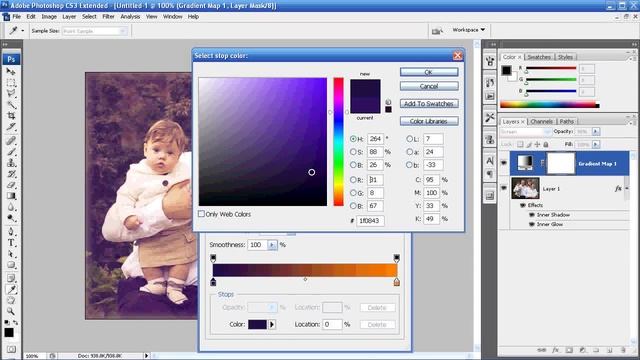
Task: Click the layer style fx icon at Layers panel bottom
Action: (555, 350)
